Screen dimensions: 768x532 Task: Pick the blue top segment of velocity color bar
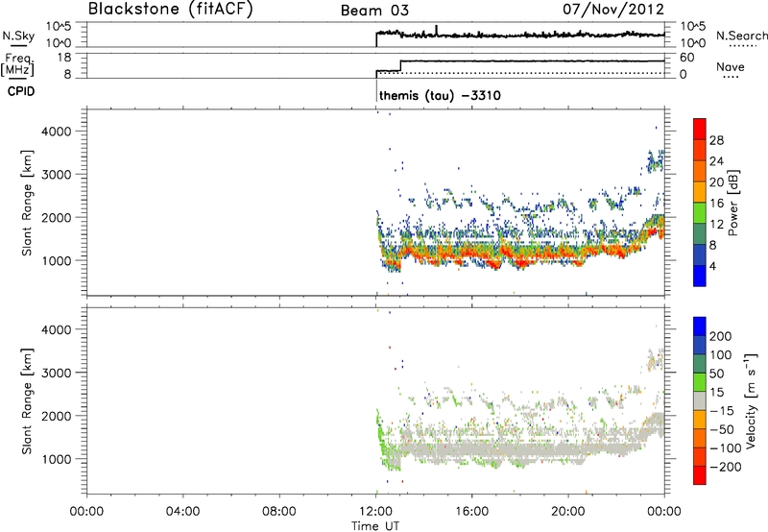pos(700,326)
